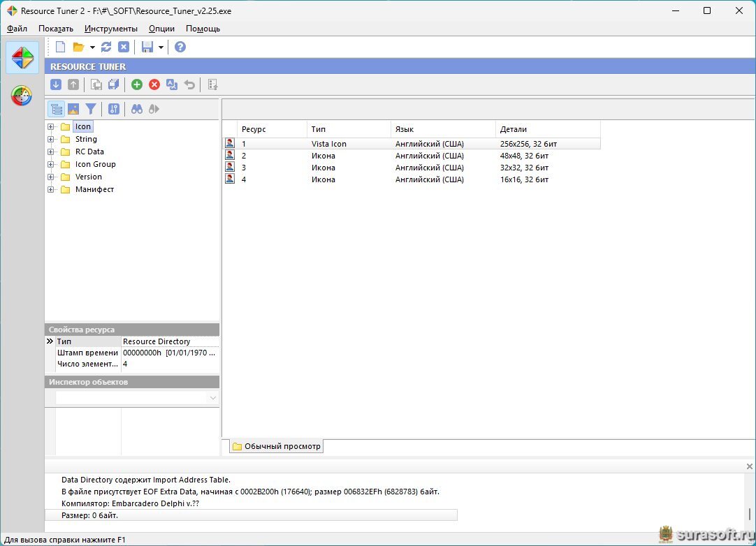756x546 pixels.
Task: Open the Показать menu
Action: click(x=56, y=29)
